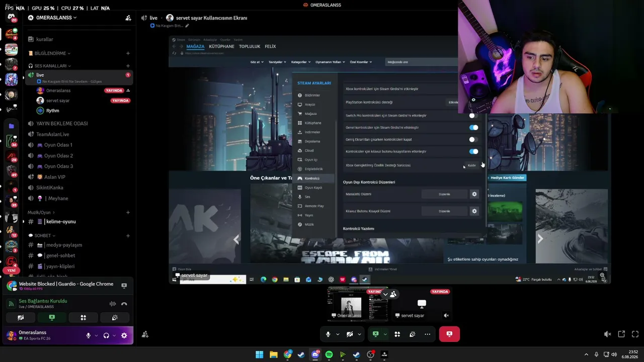Open more options ellipsis in stream controls
The height and width of the screenshot is (362, 644).
tap(427, 334)
